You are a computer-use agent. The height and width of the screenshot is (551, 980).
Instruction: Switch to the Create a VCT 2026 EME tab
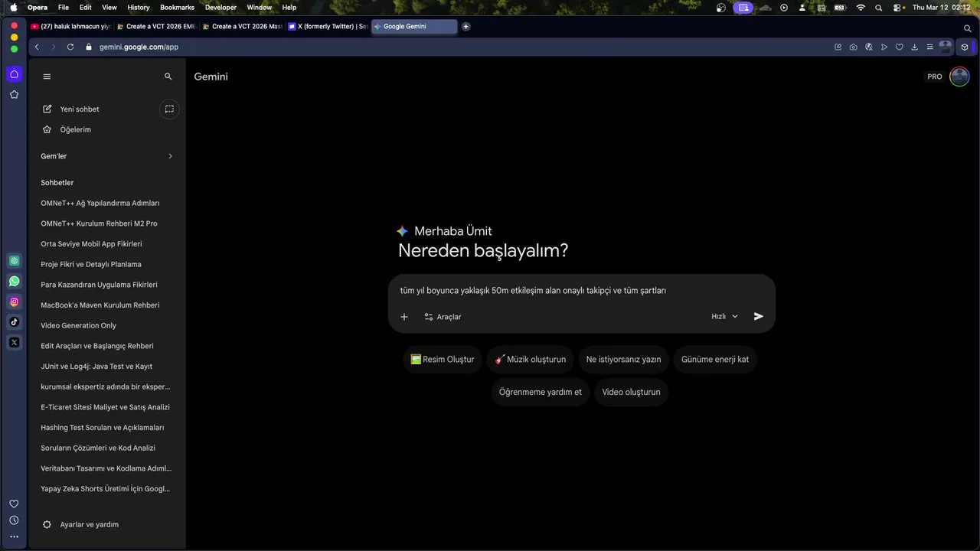156,26
